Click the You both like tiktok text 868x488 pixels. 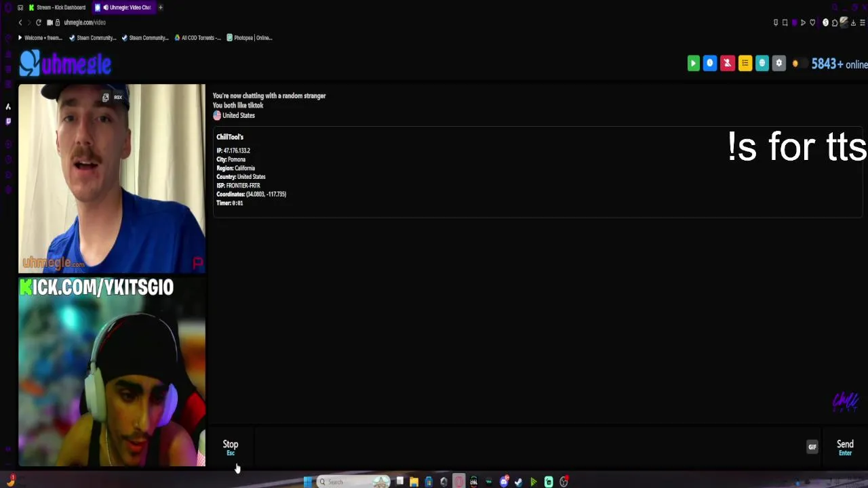tap(238, 106)
